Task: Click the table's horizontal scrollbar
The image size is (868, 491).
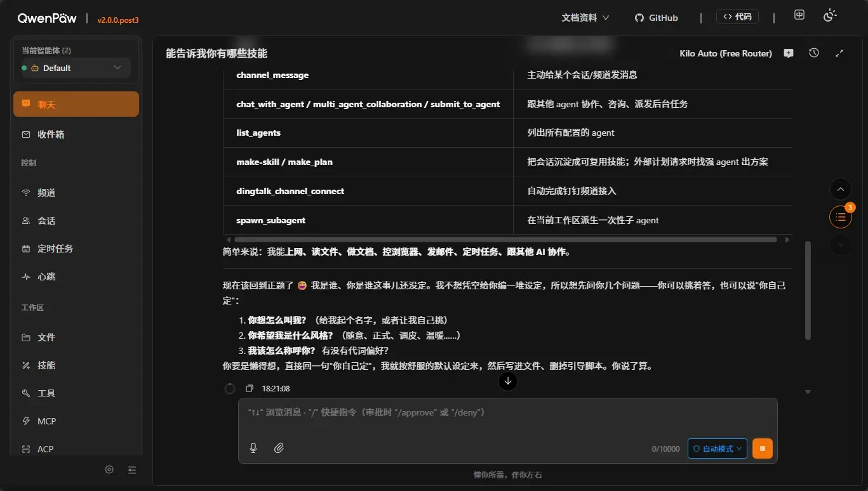Action: pyautogui.click(x=505, y=240)
